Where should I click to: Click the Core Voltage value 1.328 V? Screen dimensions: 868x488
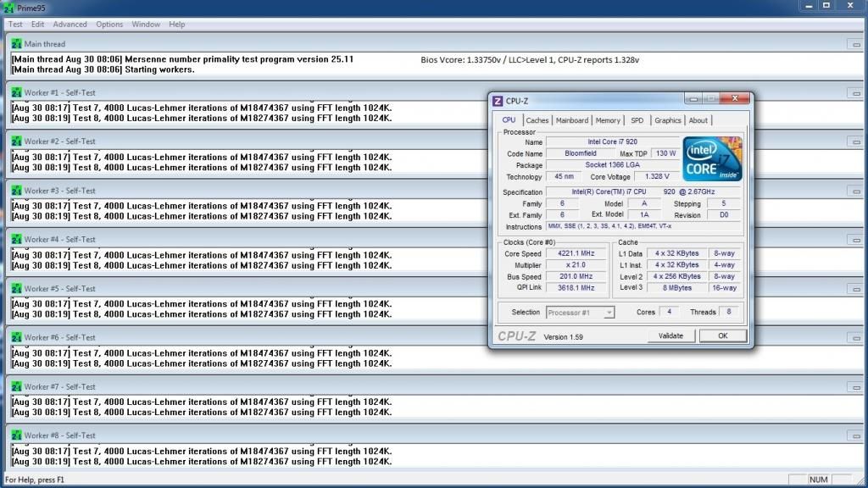pyautogui.click(x=657, y=176)
